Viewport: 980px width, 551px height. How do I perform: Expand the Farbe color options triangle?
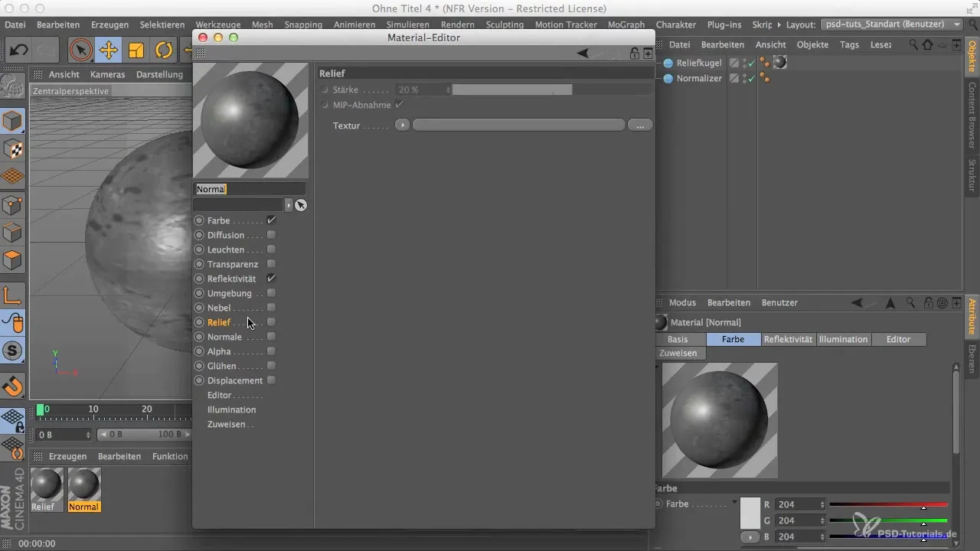pyautogui.click(x=735, y=503)
